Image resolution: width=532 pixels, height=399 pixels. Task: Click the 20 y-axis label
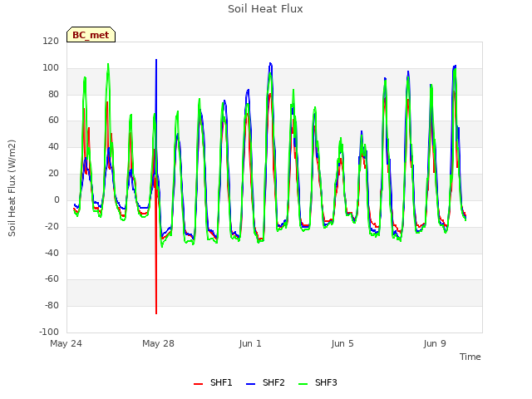click(53, 173)
